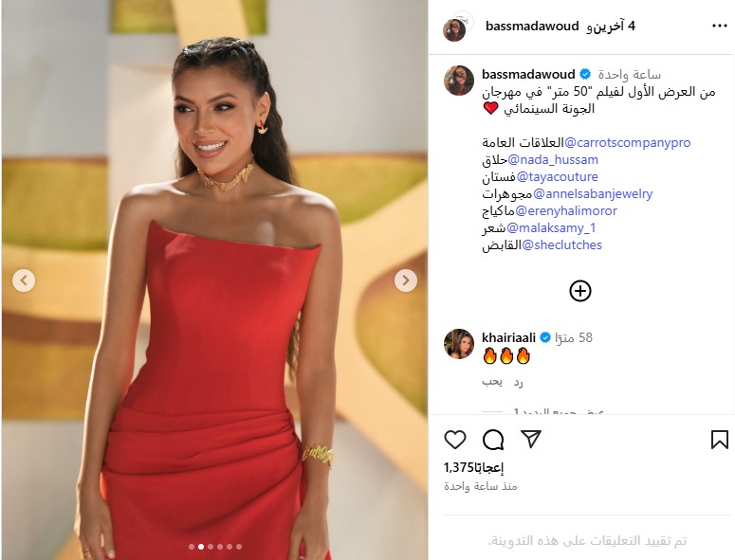Open the three-dot more options menu

click(x=720, y=26)
